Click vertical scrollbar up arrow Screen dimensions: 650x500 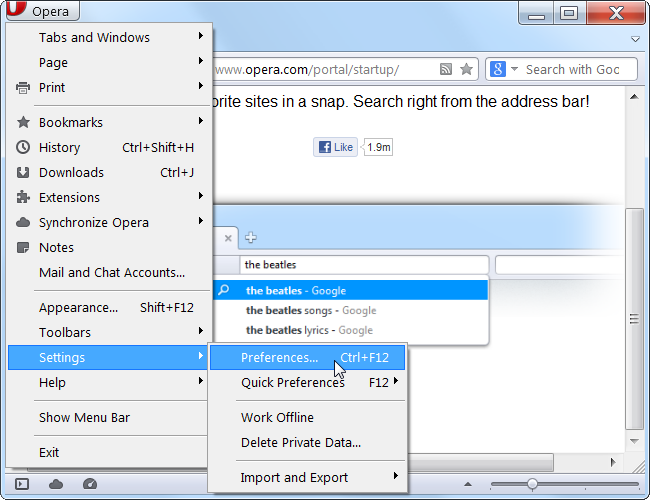634,97
